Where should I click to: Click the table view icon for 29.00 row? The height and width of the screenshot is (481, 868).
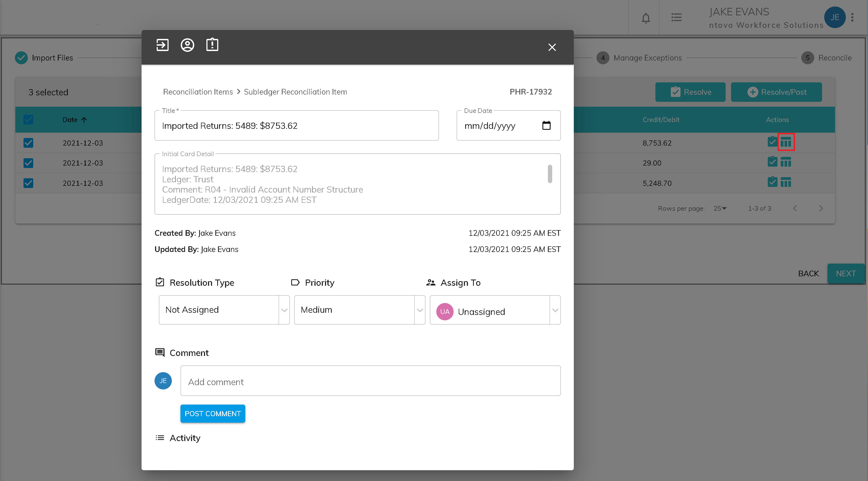coord(786,162)
